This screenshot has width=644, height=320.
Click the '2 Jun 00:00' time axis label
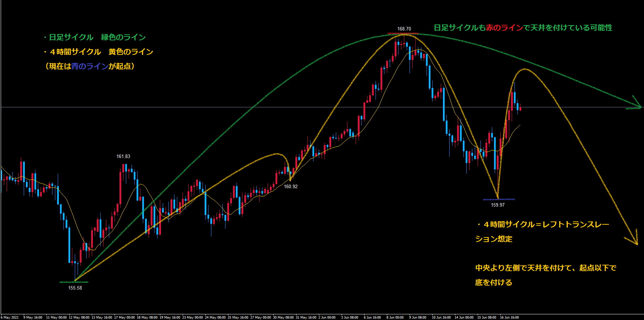[x=327, y=318]
